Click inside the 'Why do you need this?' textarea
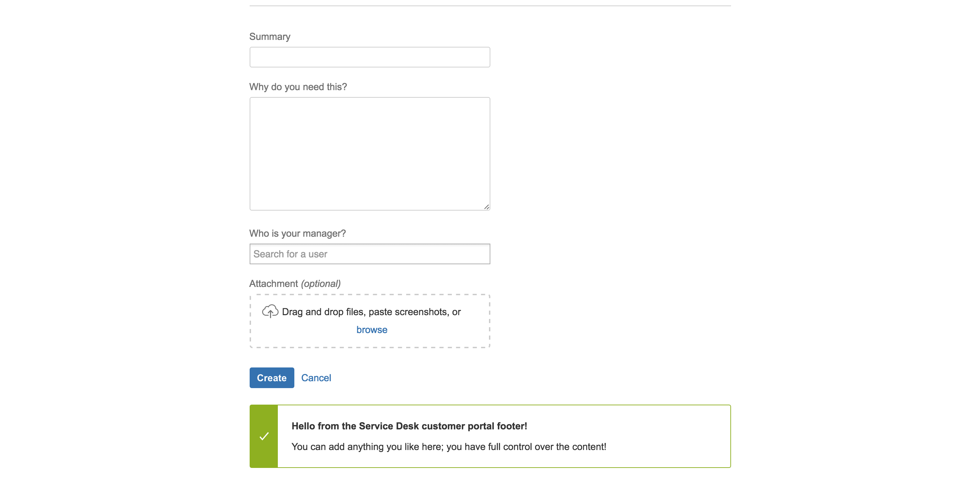This screenshot has width=980, height=481. [x=370, y=154]
